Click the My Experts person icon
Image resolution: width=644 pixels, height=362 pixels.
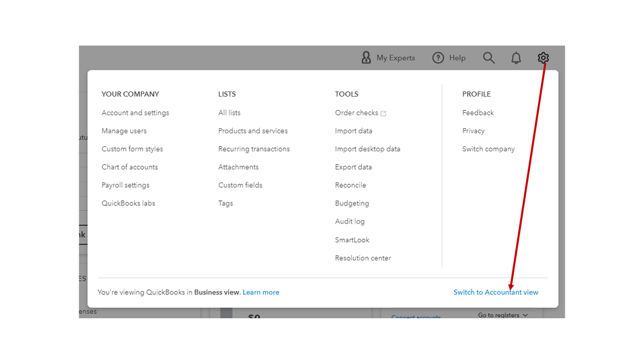(366, 58)
